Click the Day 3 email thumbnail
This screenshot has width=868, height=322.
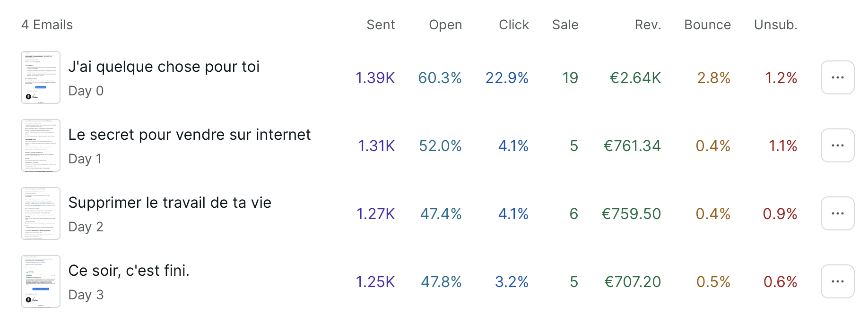click(x=41, y=281)
